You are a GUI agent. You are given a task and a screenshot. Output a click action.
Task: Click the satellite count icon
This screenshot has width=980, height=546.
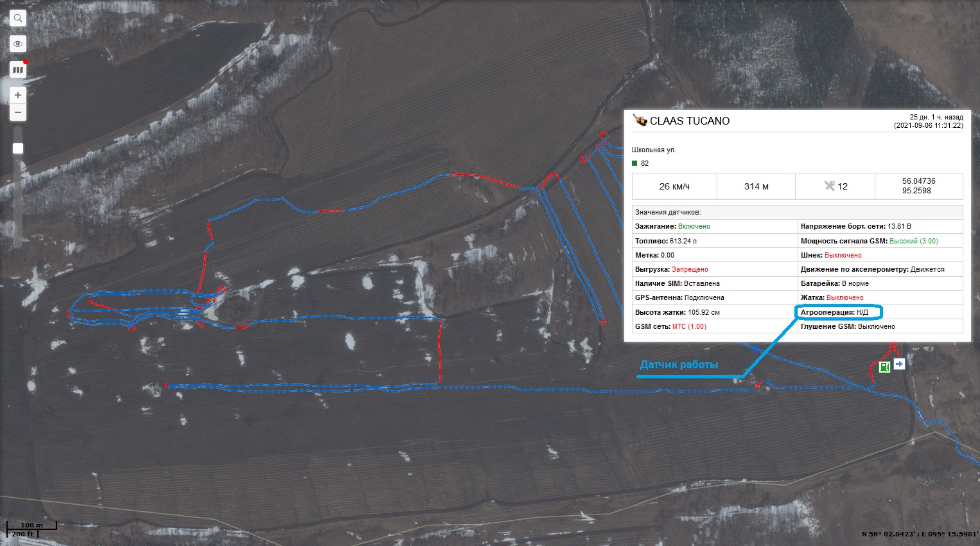[x=829, y=186]
